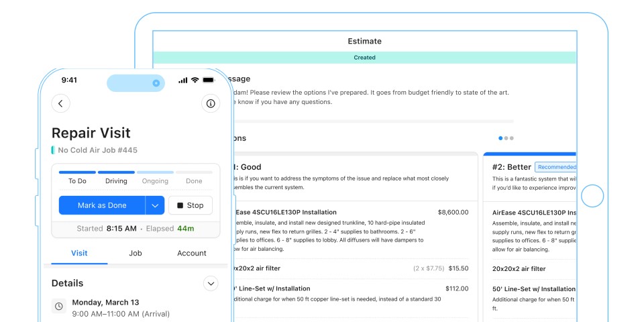Expand the Mark as Done dropdown arrow
This screenshot has width=644, height=322.
[155, 205]
